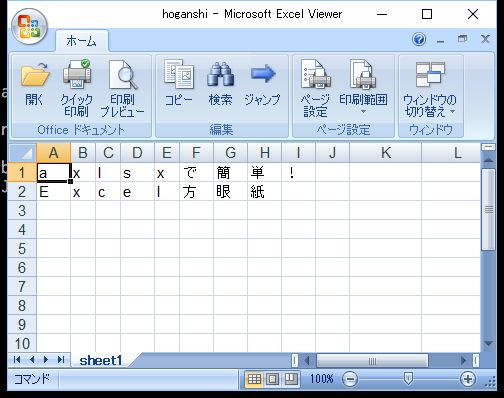
Task: Select row 10 header
Action: [x=22, y=343]
